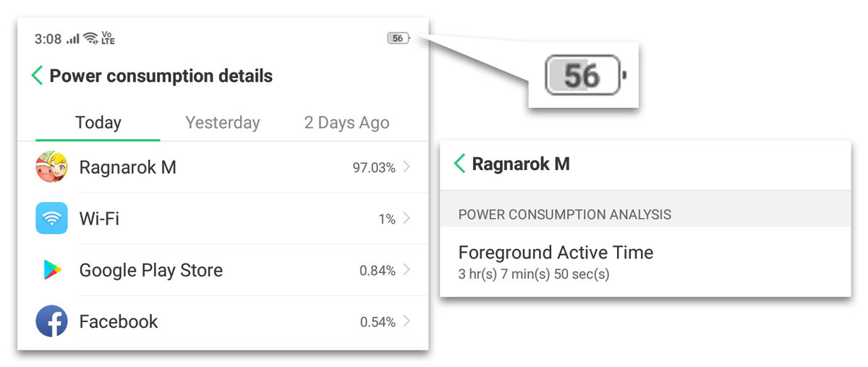Switch to the Today tab
868x367 pixels.
[x=98, y=122]
